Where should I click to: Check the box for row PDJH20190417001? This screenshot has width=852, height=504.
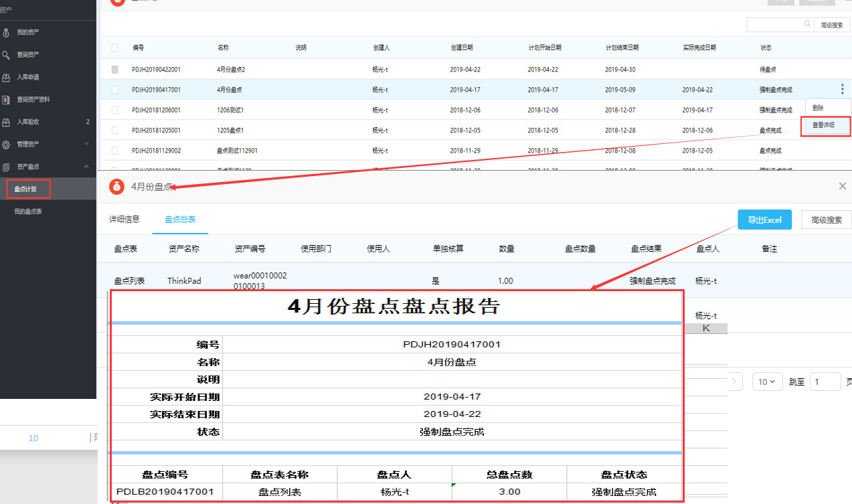tap(115, 90)
